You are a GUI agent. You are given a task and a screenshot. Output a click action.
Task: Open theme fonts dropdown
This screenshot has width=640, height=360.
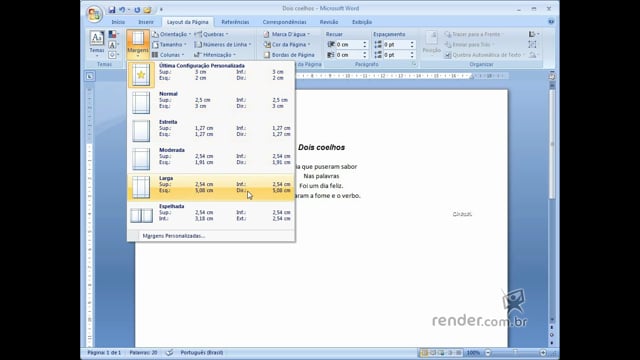(x=113, y=44)
